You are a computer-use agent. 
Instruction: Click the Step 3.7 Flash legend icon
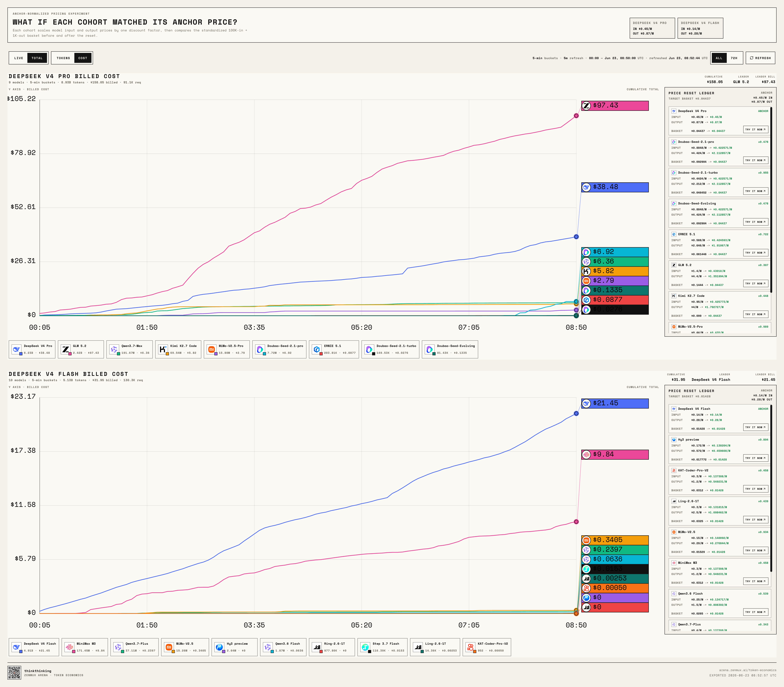[x=365, y=647]
